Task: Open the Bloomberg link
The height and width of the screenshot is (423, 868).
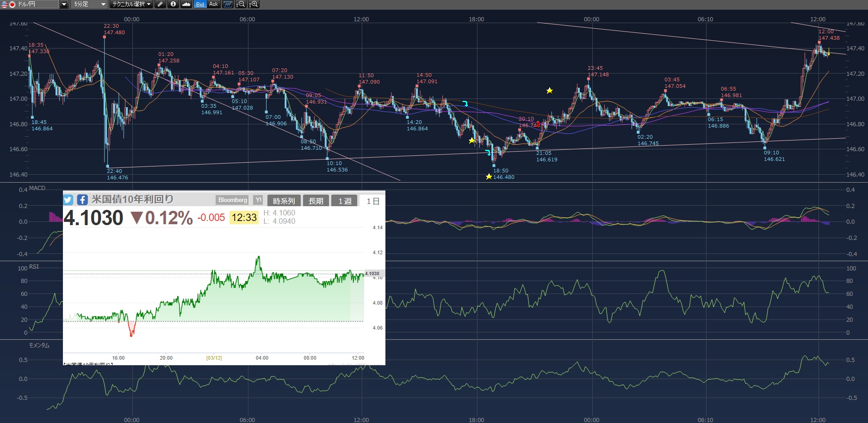Action: coord(232,200)
